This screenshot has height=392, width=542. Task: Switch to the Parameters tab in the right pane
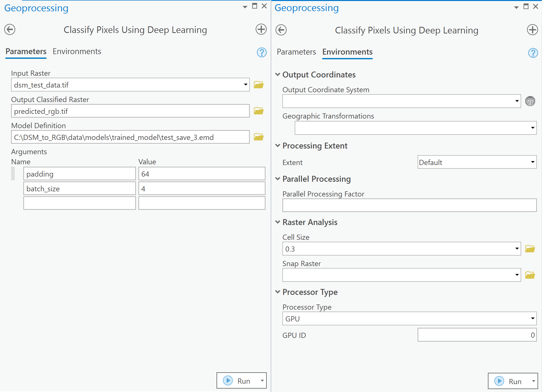pyautogui.click(x=296, y=52)
